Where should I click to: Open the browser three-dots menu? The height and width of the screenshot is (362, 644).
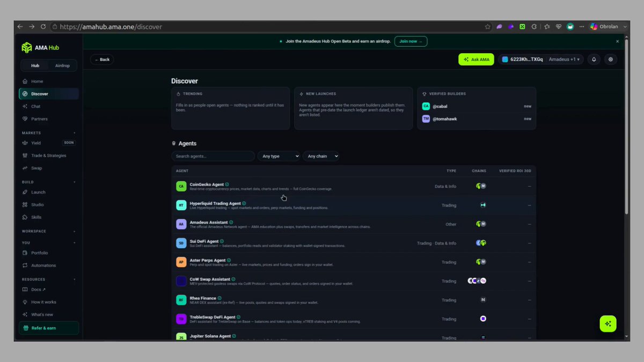[581, 27]
